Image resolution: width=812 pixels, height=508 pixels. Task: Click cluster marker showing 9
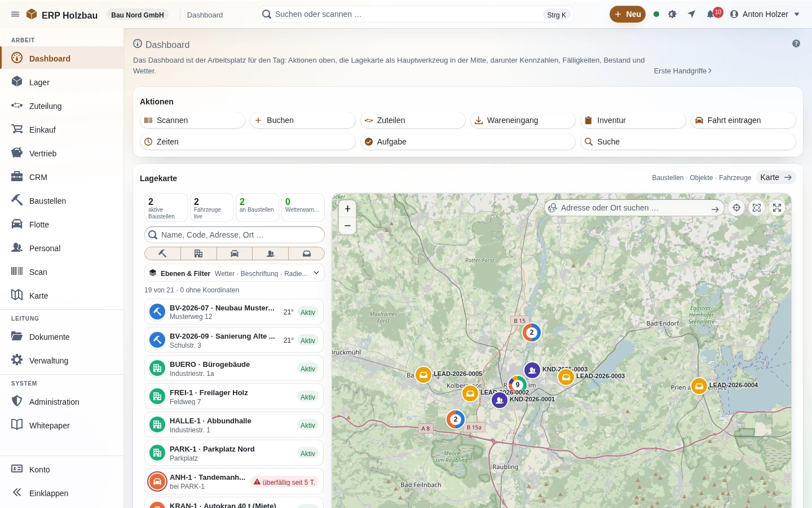click(518, 385)
